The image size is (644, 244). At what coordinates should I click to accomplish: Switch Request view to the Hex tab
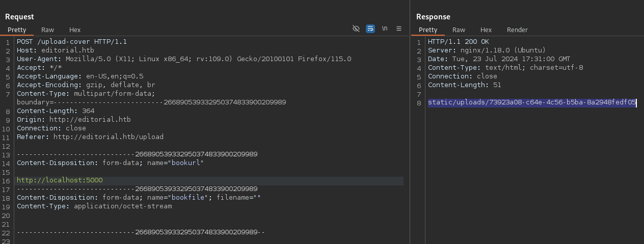click(75, 30)
